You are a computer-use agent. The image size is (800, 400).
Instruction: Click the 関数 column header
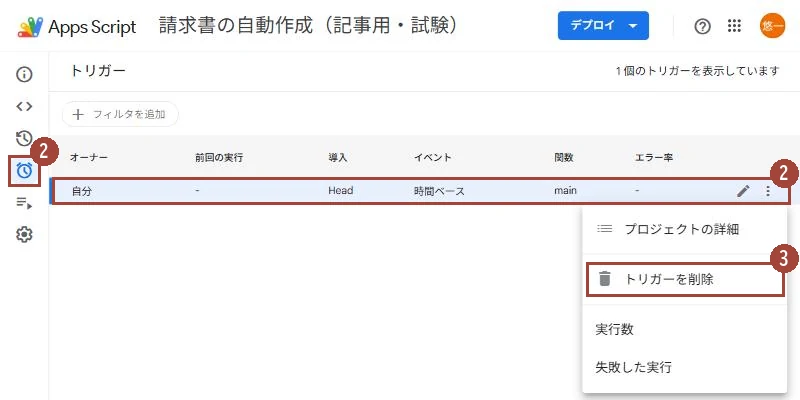tap(564, 158)
